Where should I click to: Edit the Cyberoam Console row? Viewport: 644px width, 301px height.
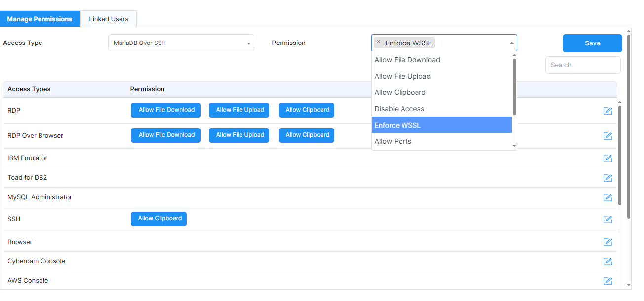[608, 261]
